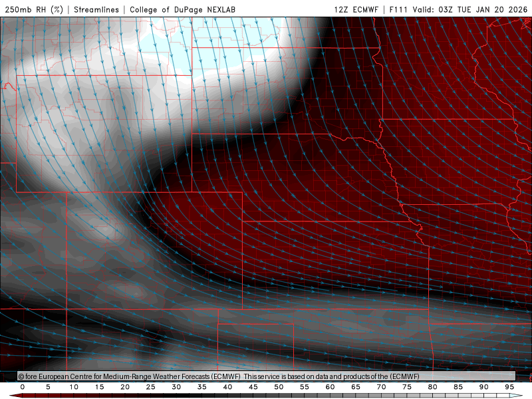This screenshot has height=399, width=532.
Task: Click the '0' value on the RH scale
Action: pyautogui.click(x=23, y=387)
